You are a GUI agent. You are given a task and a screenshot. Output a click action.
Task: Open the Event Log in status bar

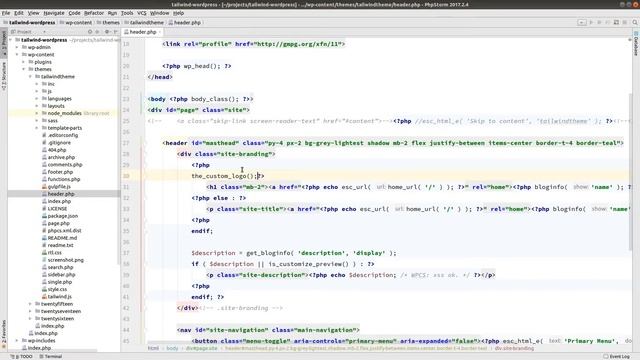click(616, 356)
